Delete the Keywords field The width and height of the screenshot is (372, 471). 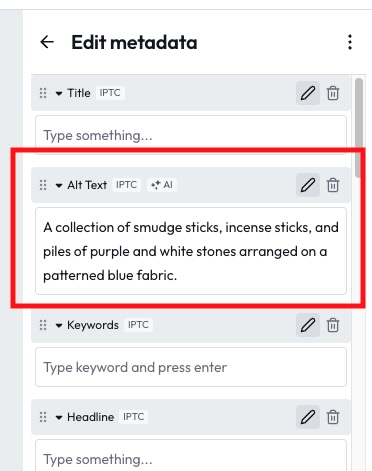point(333,325)
